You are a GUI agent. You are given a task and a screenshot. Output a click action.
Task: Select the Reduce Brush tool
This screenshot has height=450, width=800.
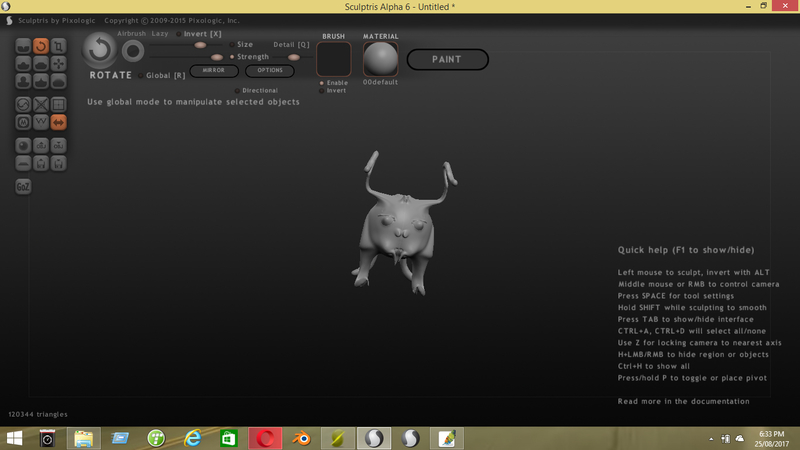(x=23, y=105)
